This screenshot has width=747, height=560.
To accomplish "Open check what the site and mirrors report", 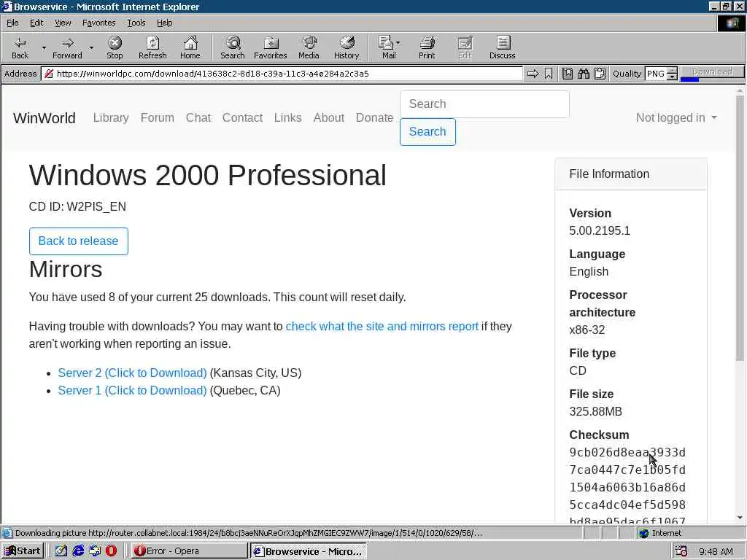I will 382,326.
